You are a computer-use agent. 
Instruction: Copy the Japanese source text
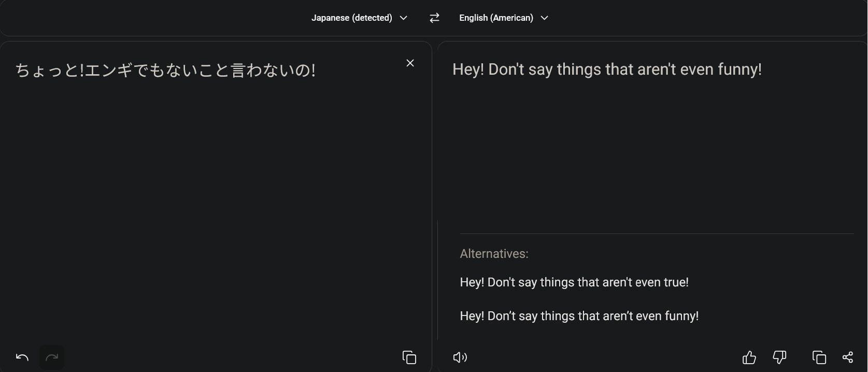click(409, 357)
